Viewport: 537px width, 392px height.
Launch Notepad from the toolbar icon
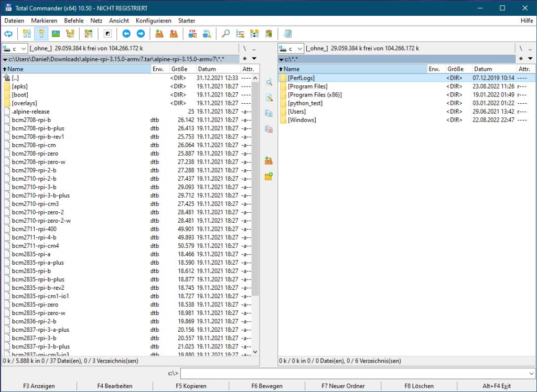(x=288, y=34)
